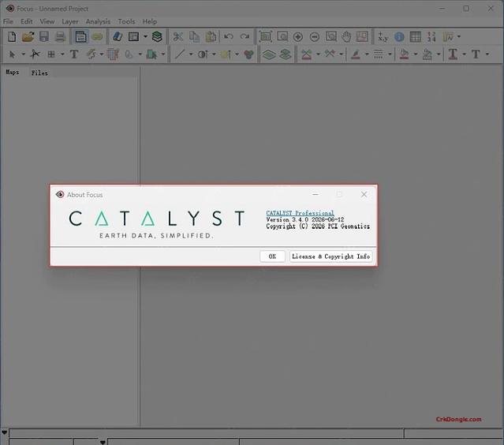
Task: Click the stacked green layers icon
Action: (x=157, y=36)
